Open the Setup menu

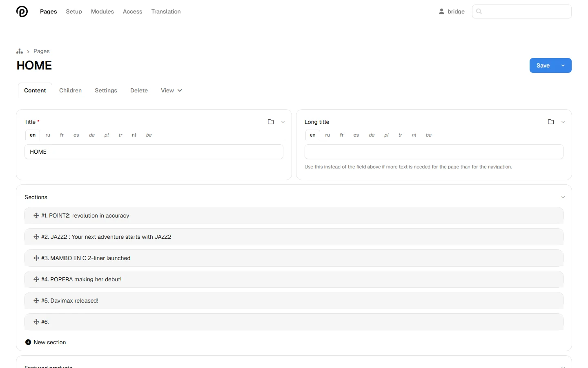pyautogui.click(x=74, y=11)
